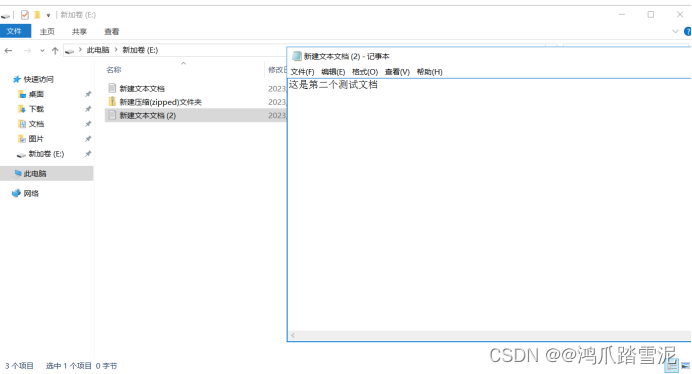Click Notepad horizontal scrollbar left arrow
Viewport: 692px width, 374px height.
[x=293, y=336]
